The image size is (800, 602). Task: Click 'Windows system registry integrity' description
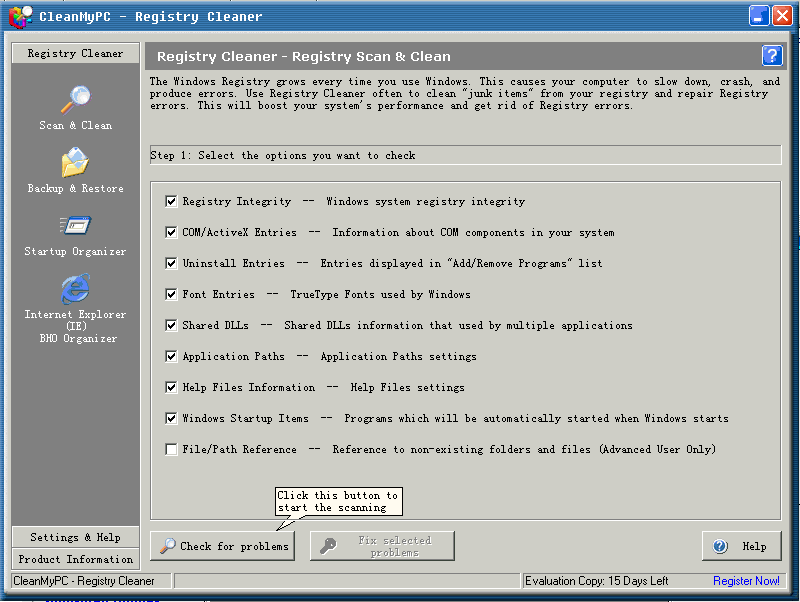(426, 202)
